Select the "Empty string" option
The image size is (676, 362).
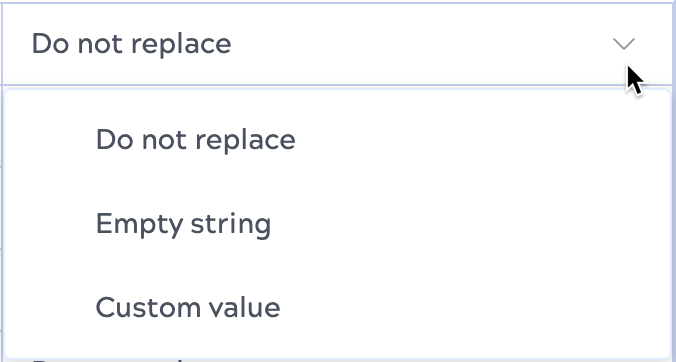338,224
